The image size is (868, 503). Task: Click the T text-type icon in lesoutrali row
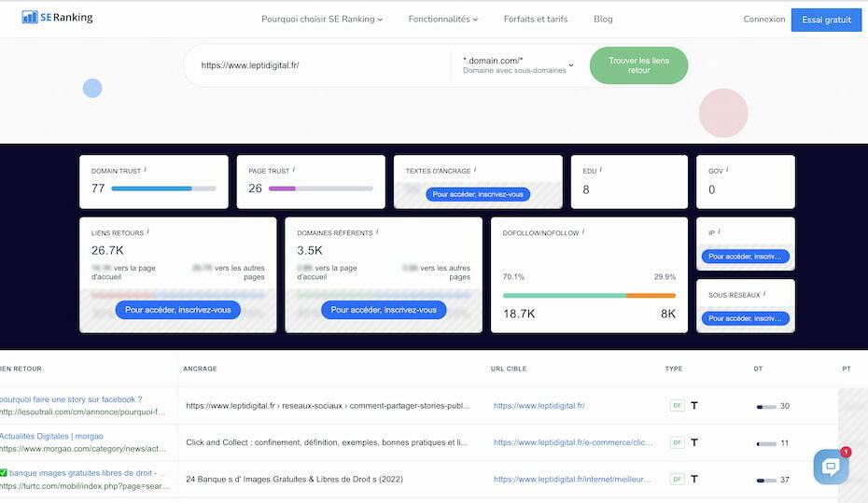point(694,406)
